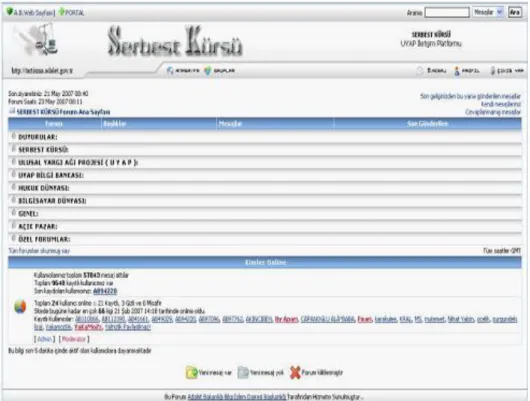Expand the DUYURULAR forum category
This screenshot has width=530, height=401.
pos(37,137)
